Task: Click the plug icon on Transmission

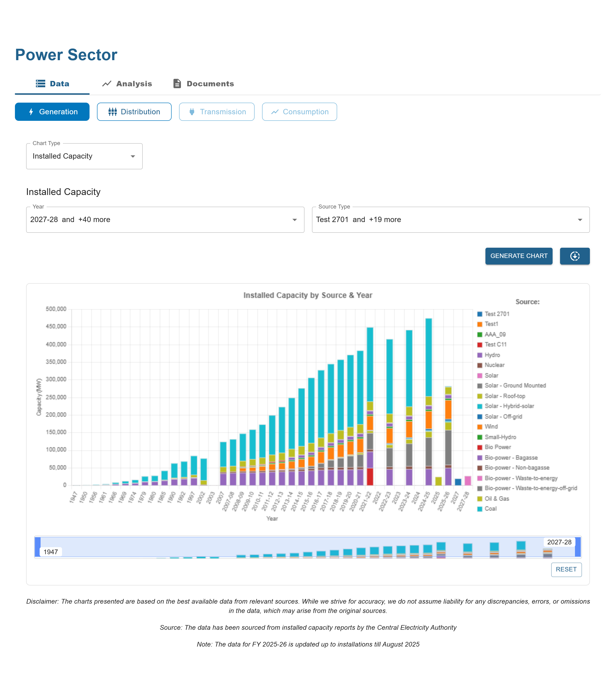Action: [x=192, y=112]
